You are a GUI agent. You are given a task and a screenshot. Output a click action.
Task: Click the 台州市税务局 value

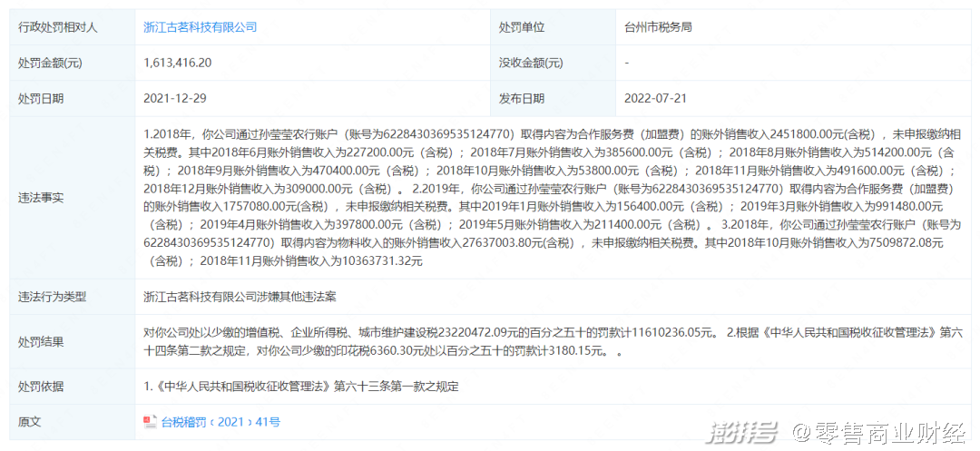[x=658, y=27]
